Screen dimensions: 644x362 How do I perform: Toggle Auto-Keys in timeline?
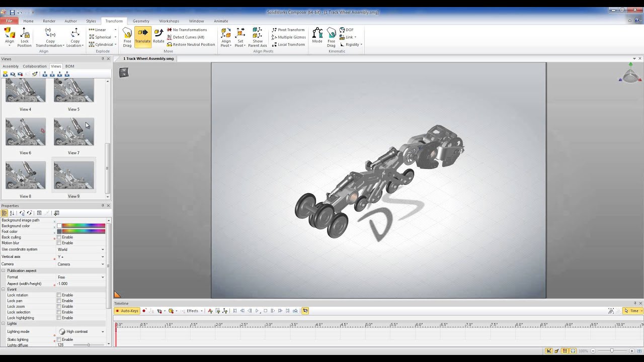(127, 311)
